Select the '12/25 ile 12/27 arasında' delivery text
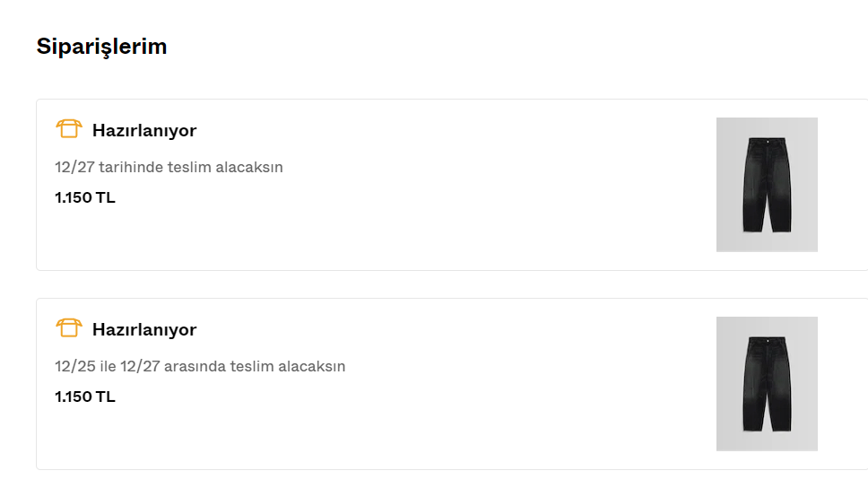868x497 pixels. point(200,366)
